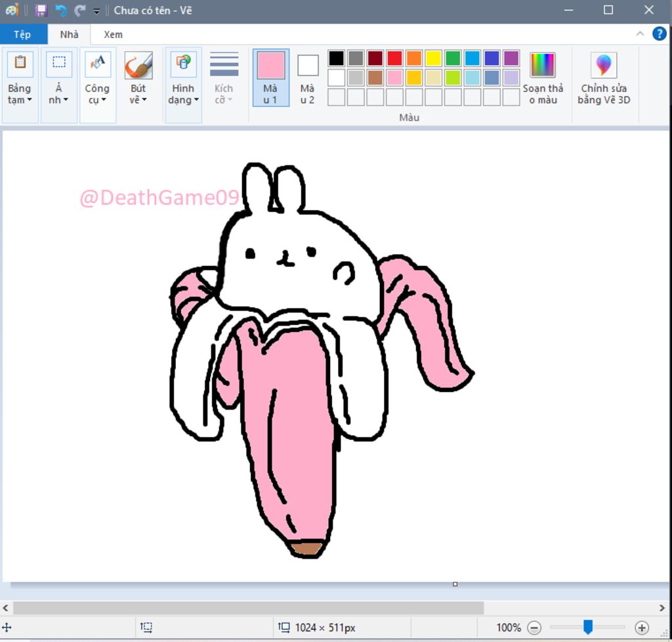Open Customize Quick Access Toolbar arrow
This screenshot has height=642, width=672.
click(97, 11)
